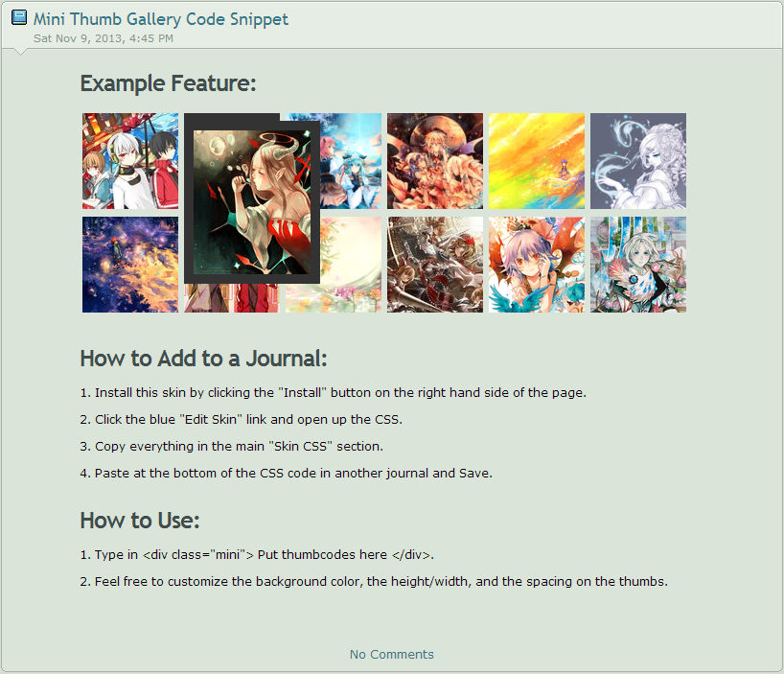The image size is (784, 674).
Task: Open the green-haired girl with flowers thumbnail
Action: pyautogui.click(x=638, y=265)
